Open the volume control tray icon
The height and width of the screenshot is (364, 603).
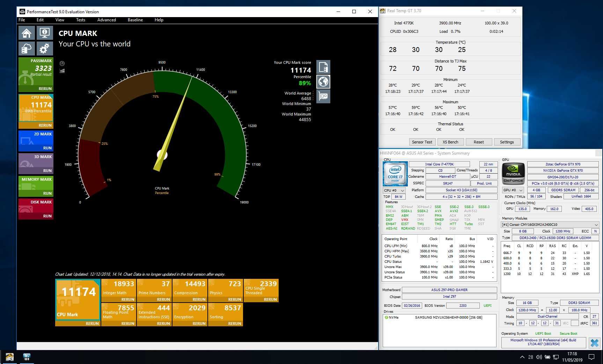point(539,357)
